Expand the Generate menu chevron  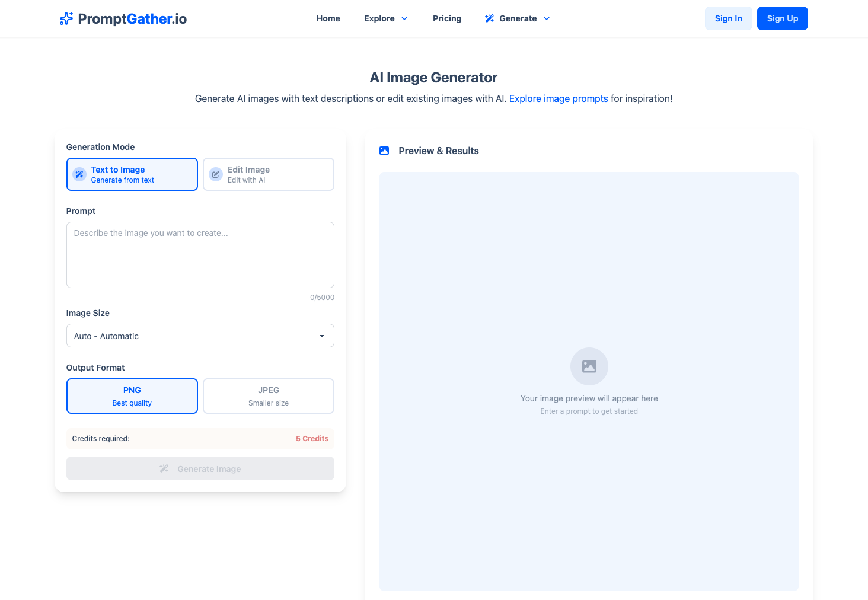point(547,18)
